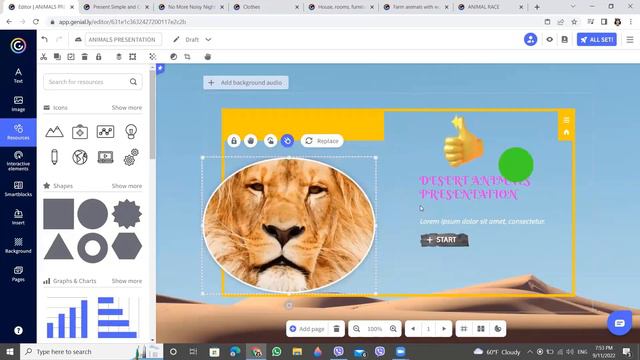Click the help question mark icon
Image resolution: width=640 pixels, height=360 pixels.
tap(18, 331)
